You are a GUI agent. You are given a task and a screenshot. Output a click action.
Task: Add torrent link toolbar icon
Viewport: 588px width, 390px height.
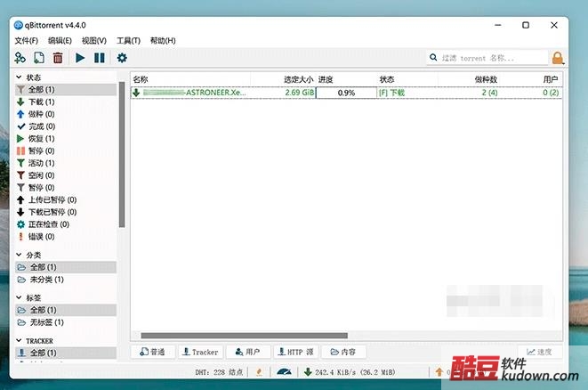coord(20,58)
